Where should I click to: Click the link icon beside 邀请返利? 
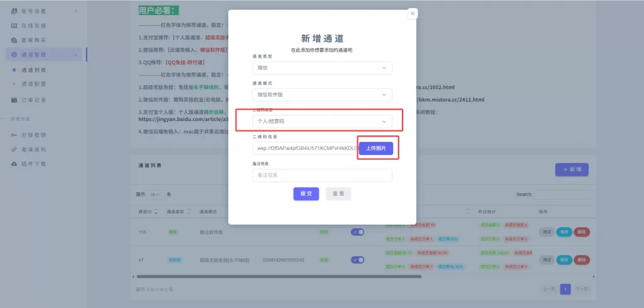pos(14,149)
